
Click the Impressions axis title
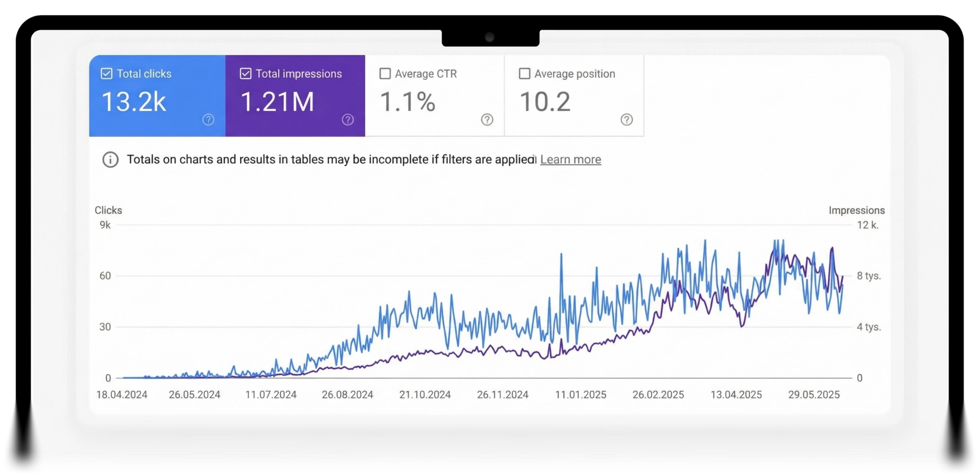tap(856, 210)
